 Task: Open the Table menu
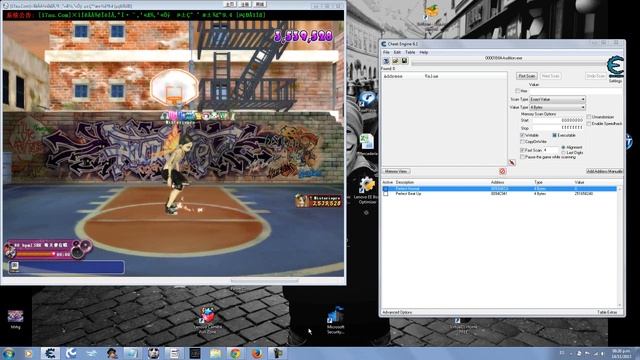tap(410, 52)
